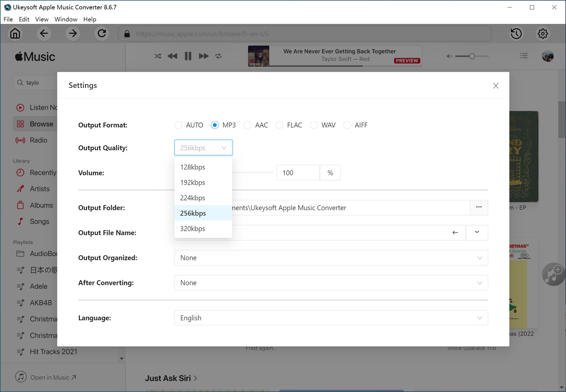Click the browse history icon

[x=516, y=34]
